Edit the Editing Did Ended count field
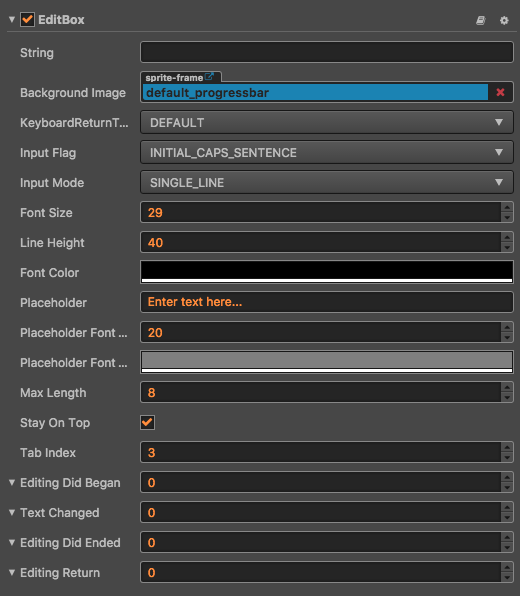The image size is (520, 596). pos(320,542)
